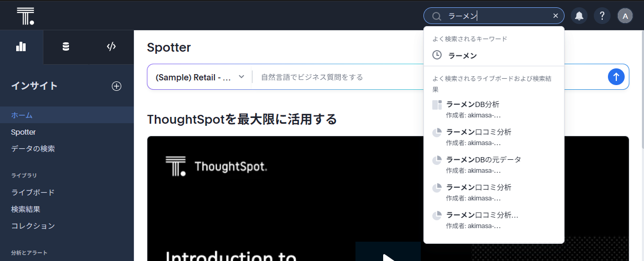
Task: Go to Spotter in the sidebar
Action: (x=24, y=132)
